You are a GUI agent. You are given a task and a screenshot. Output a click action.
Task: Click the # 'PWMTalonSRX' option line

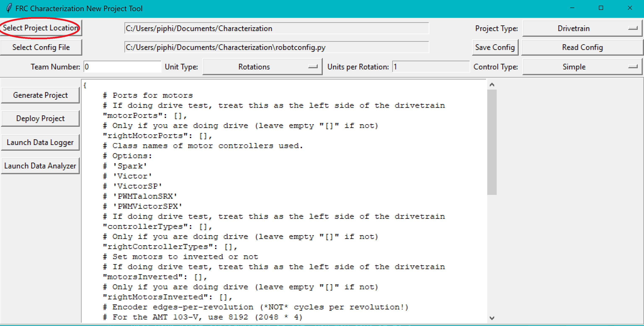tap(140, 196)
